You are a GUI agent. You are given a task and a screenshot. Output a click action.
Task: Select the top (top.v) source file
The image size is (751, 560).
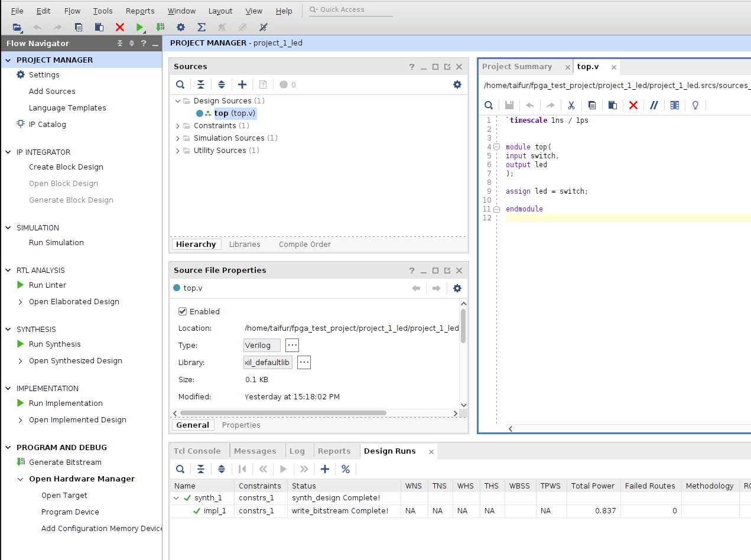click(235, 113)
